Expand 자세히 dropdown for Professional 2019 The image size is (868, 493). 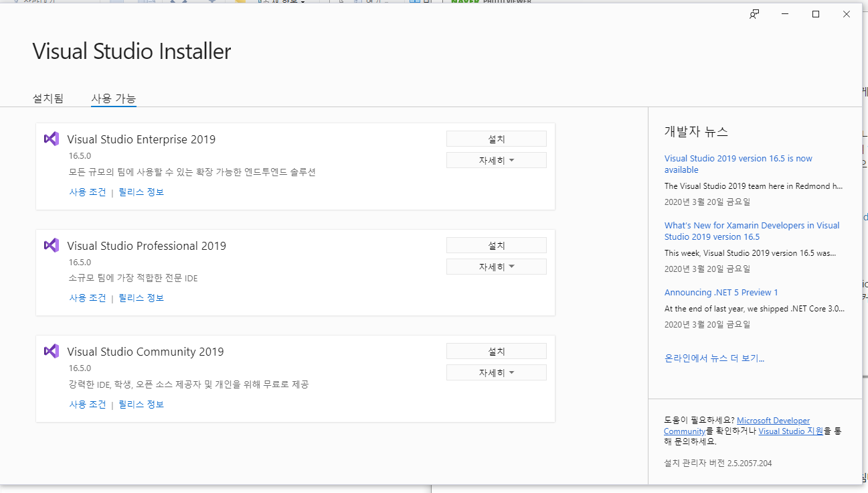point(497,267)
